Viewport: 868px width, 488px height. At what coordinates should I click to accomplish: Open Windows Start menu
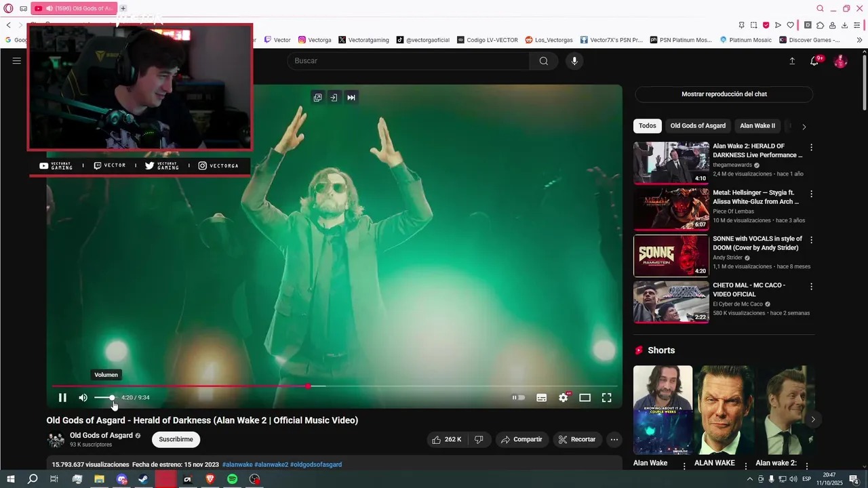click(x=11, y=479)
